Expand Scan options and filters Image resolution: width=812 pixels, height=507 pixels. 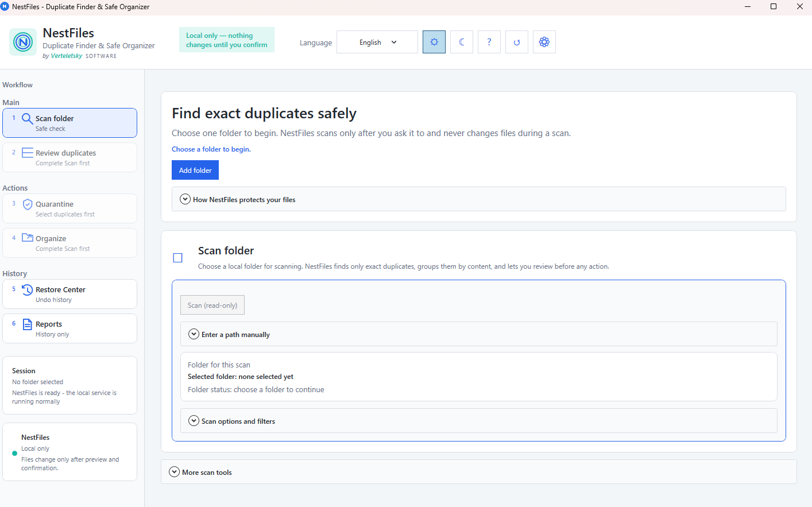(479, 421)
